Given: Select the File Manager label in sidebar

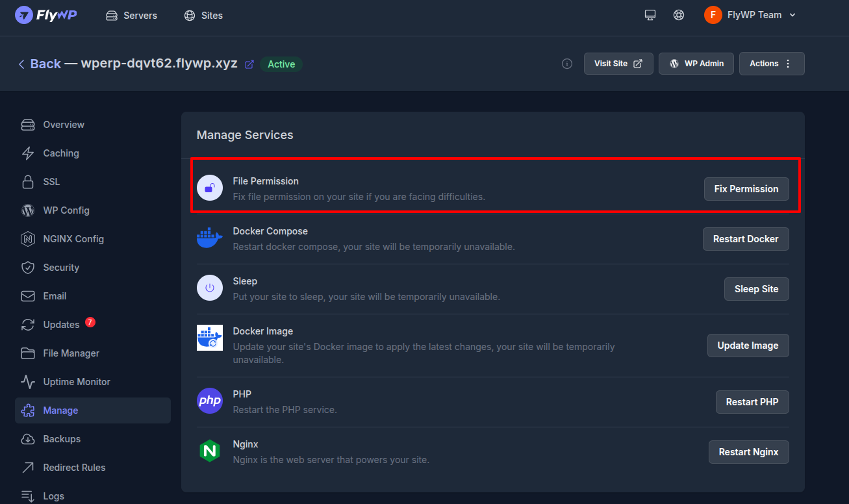Looking at the screenshot, I should tap(71, 353).
